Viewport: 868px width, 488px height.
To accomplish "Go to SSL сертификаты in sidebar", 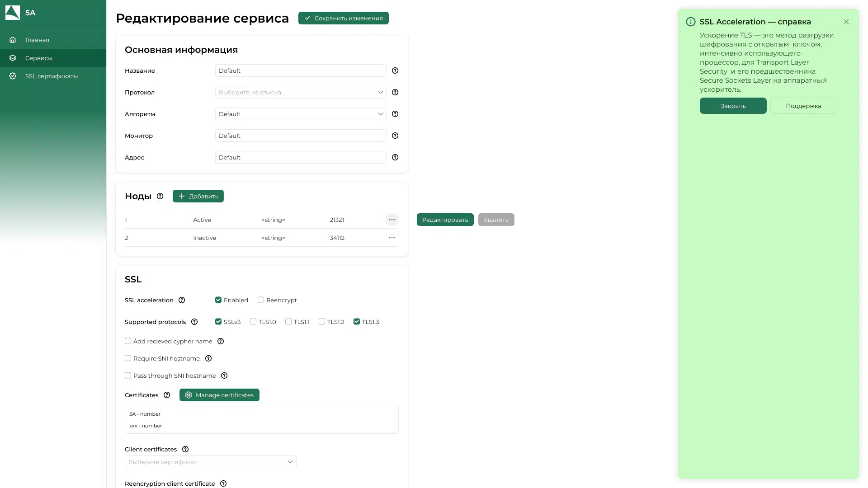I will click(x=51, y=76).
